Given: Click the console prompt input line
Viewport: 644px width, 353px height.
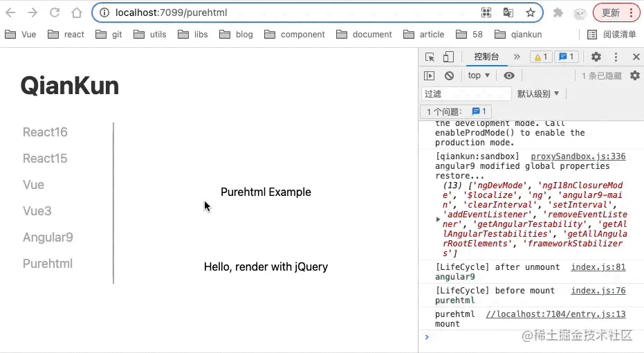Looking at the screenshot, I should [532, 337].
